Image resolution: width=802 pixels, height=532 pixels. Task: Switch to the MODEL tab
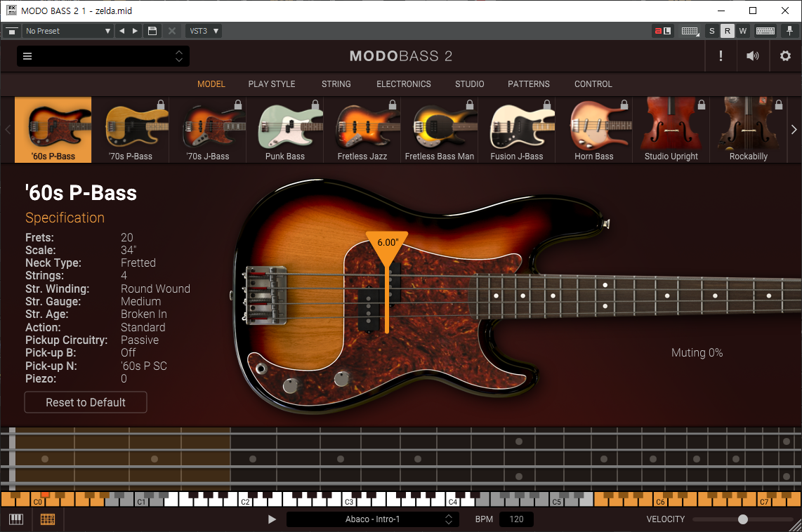tap(211, 84)
